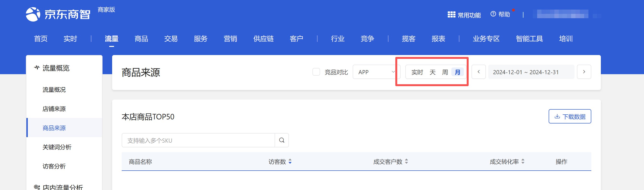
Task: Open the 商品 navigation tab
Action: pos(141,39)
